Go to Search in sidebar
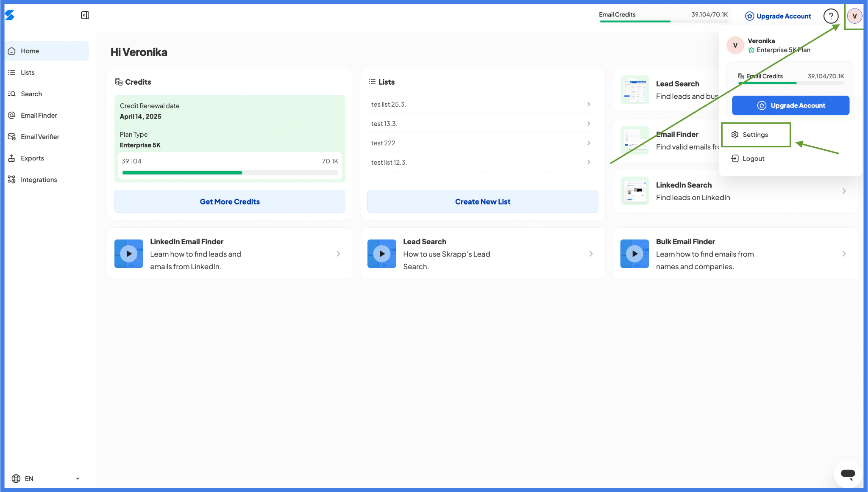Viewport: 868px width, 492px height. [47, 94]
